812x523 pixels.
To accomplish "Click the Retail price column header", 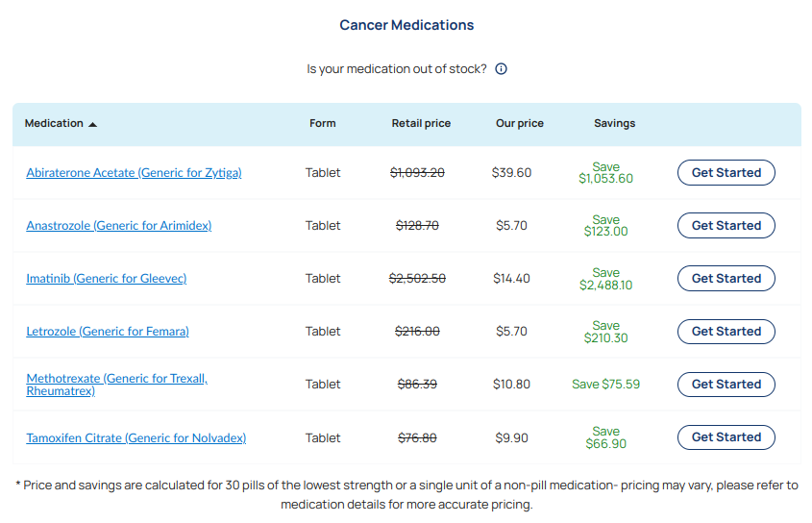I will tap(421, 123).
